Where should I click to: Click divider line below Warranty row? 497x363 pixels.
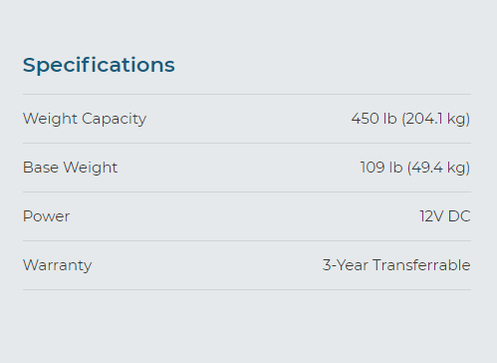(247, 289)
